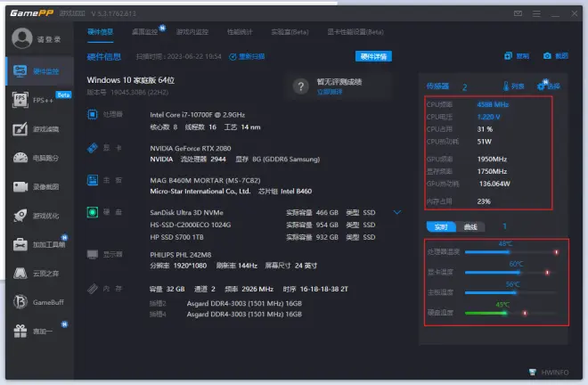
Task: Click the PHILIPS PHL 242M8 text
Action: [x=180, y=255]
